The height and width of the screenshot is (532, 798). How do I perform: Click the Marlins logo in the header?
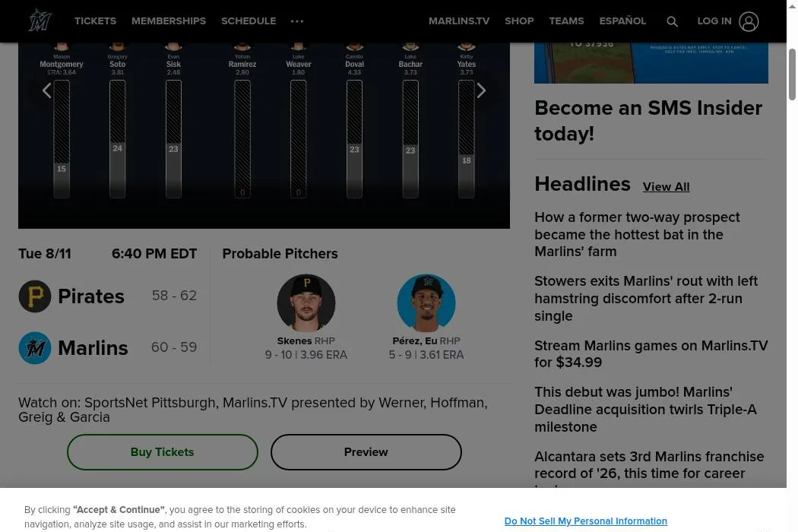click(x=40, y=21)
